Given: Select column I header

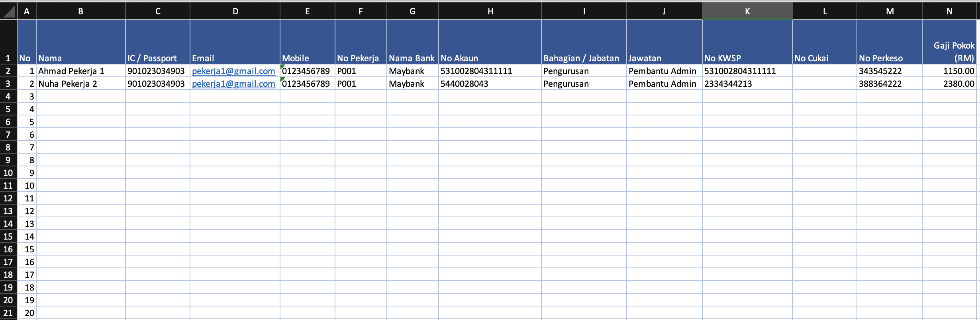Looking at the screenshot, I should coord(584,11).
